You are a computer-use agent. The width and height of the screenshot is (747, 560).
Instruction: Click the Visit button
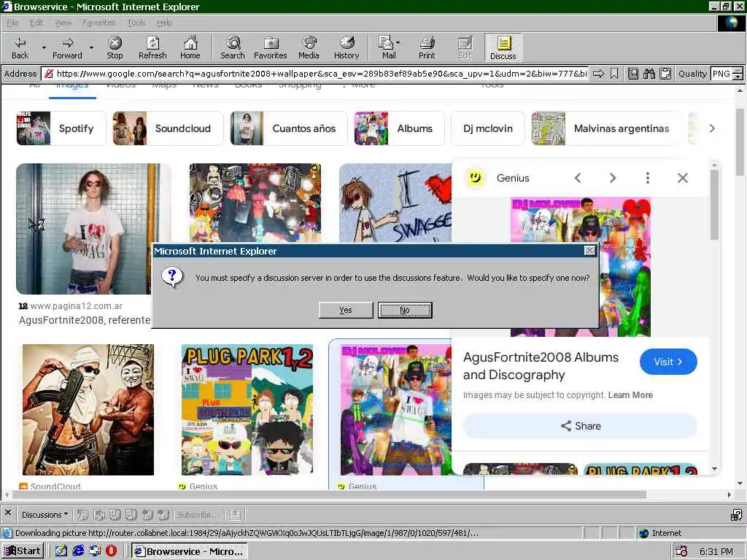coord(668,362)
